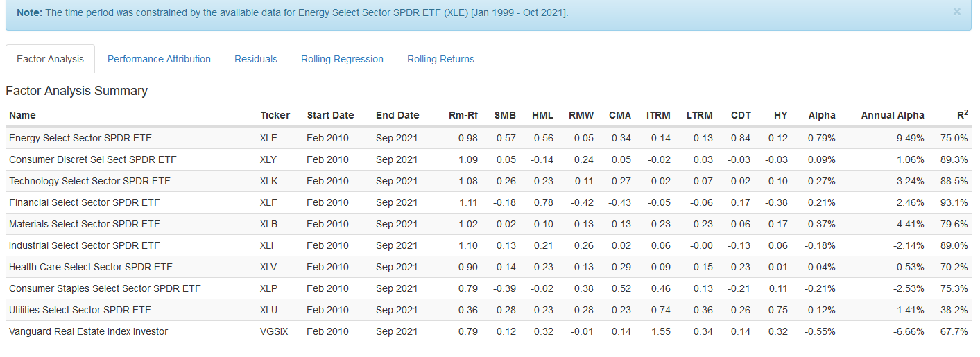Click the End Date column header
The width and height of the screenshot is (980, 357).
coord(397,115)
